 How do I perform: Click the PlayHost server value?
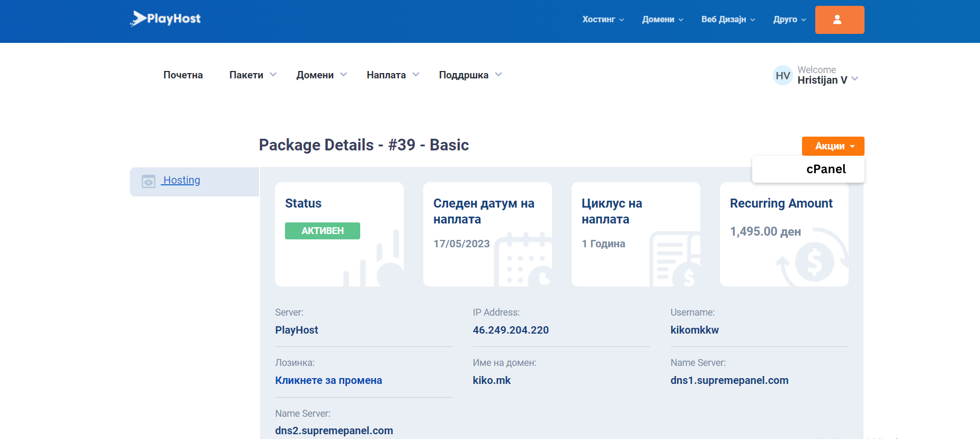297,330
